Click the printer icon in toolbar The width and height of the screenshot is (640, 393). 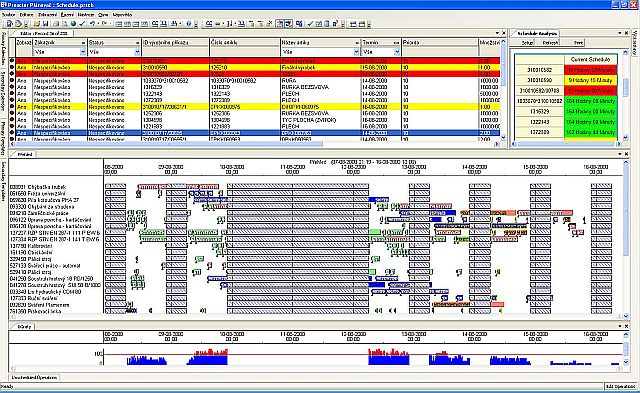(x=56, y=24)
